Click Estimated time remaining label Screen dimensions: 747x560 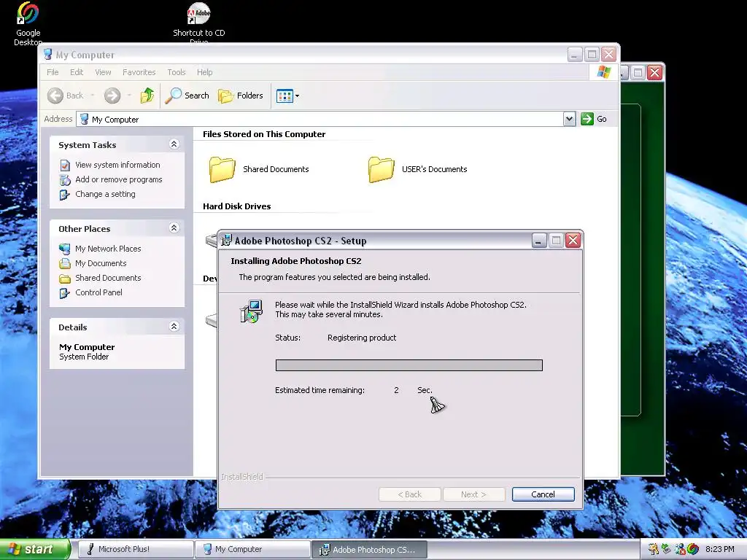320,390
